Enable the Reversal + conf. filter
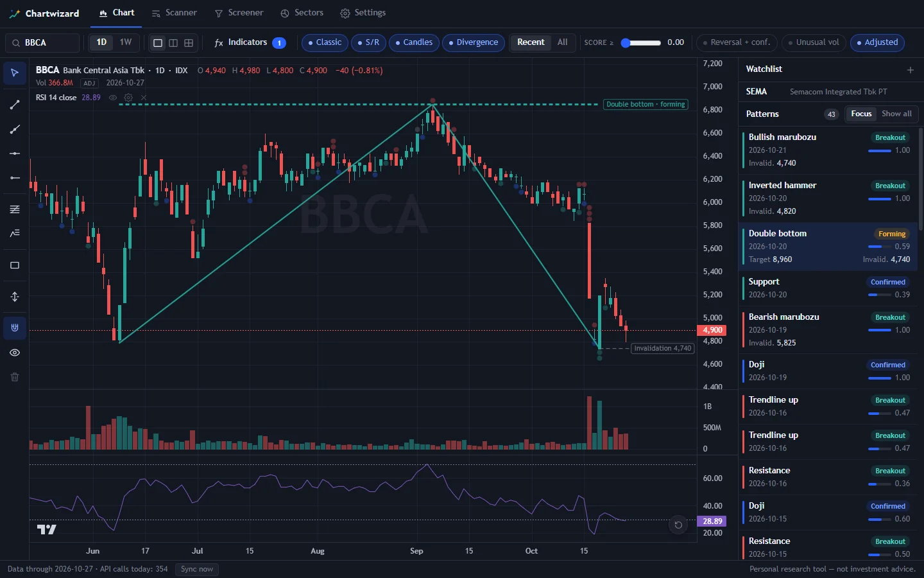 pyautogui.click(x=737, y=42)
